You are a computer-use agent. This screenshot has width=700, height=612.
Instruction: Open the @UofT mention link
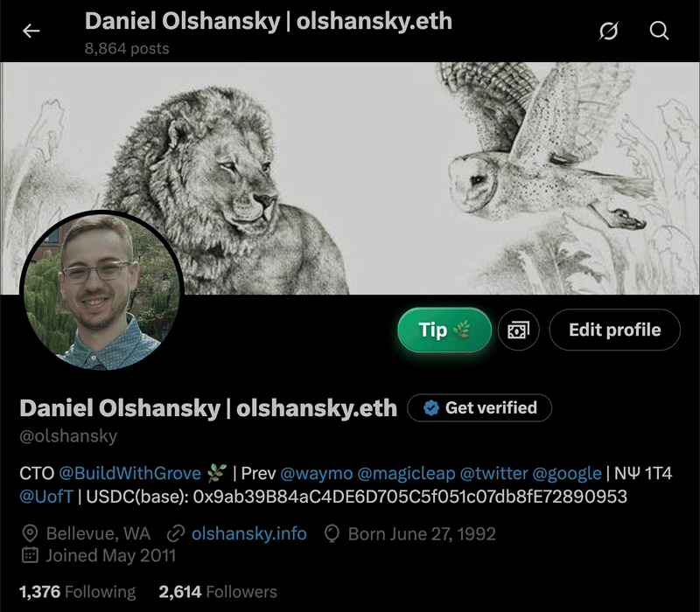coord(46,497)
